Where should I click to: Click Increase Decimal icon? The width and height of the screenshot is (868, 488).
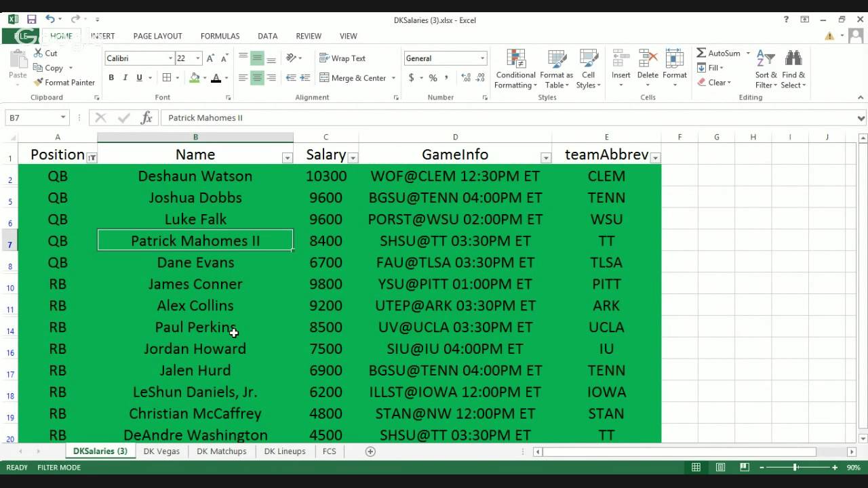click(x=465, y=78)
